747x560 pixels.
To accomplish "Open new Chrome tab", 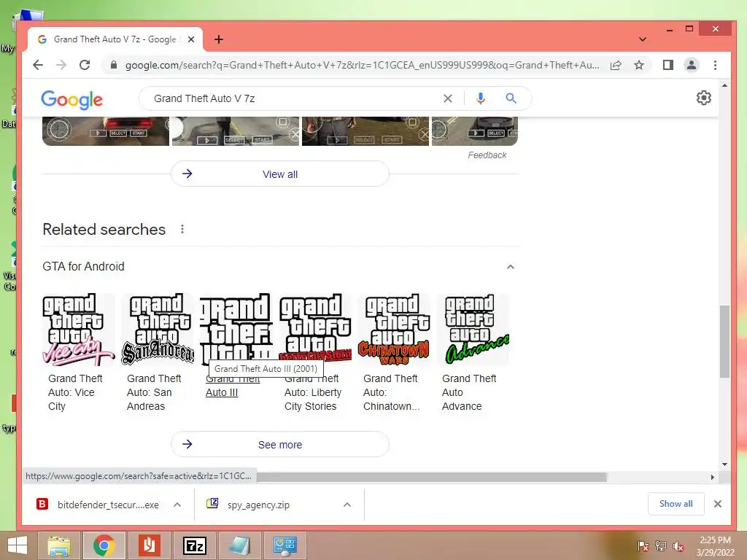I will coord(219,39).
